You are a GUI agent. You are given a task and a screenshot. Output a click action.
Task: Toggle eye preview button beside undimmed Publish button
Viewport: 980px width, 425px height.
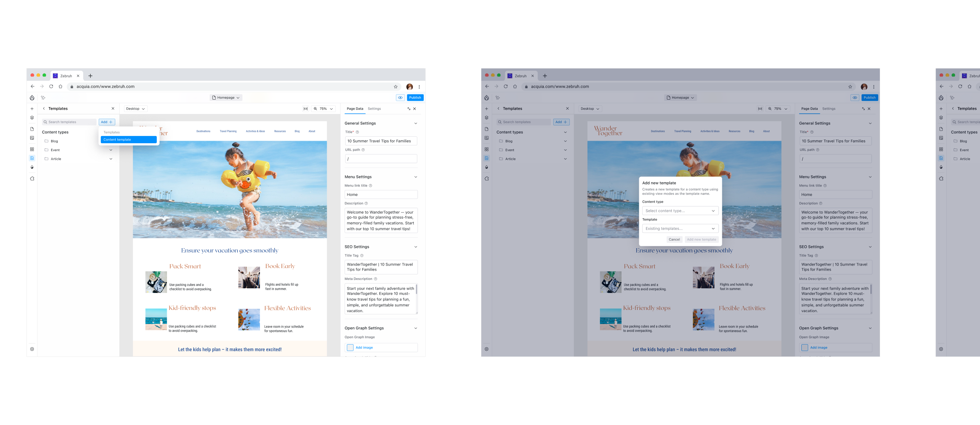click(x=400, y=98)
